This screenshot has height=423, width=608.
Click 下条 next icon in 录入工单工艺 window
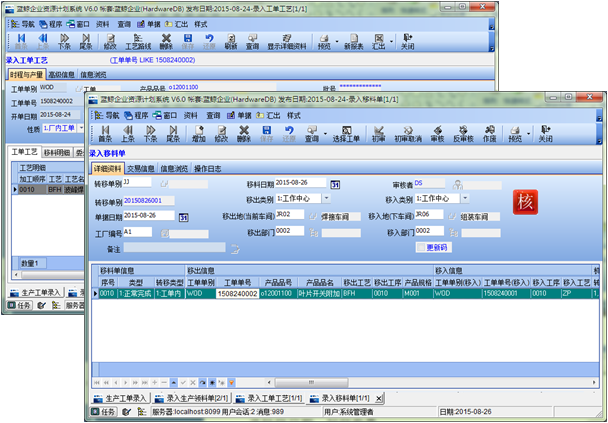click(x=64, y=41)
